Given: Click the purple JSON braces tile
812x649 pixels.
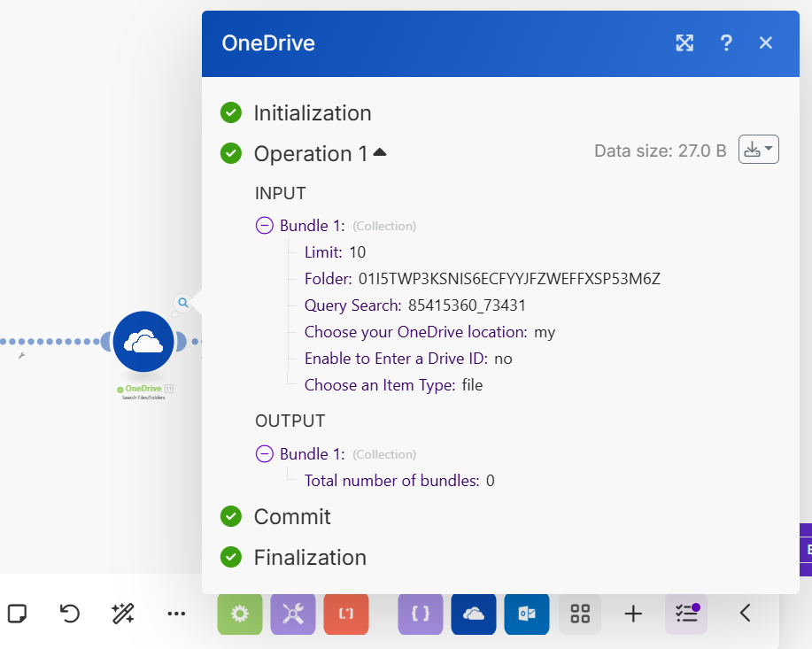Looking at the screenshot, I should [421, 614].
